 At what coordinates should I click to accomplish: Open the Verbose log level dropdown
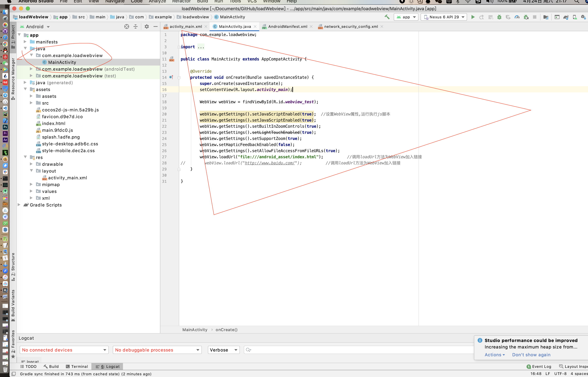point(223,350)
